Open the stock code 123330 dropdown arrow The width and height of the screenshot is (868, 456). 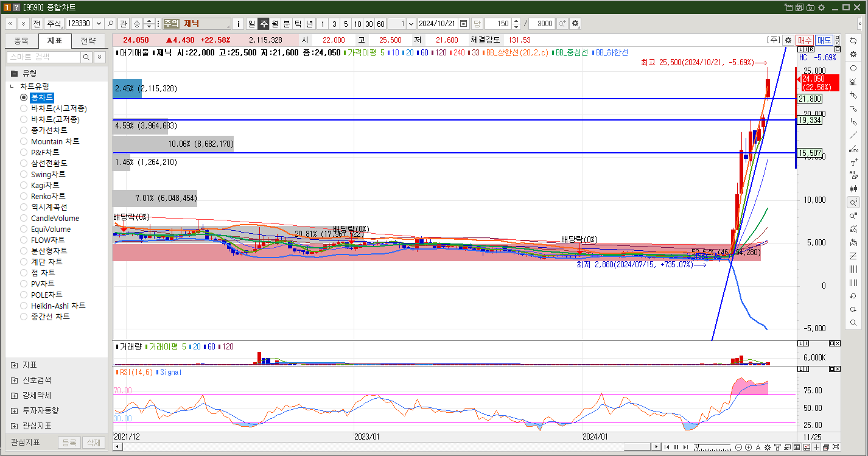coord(99,24)
